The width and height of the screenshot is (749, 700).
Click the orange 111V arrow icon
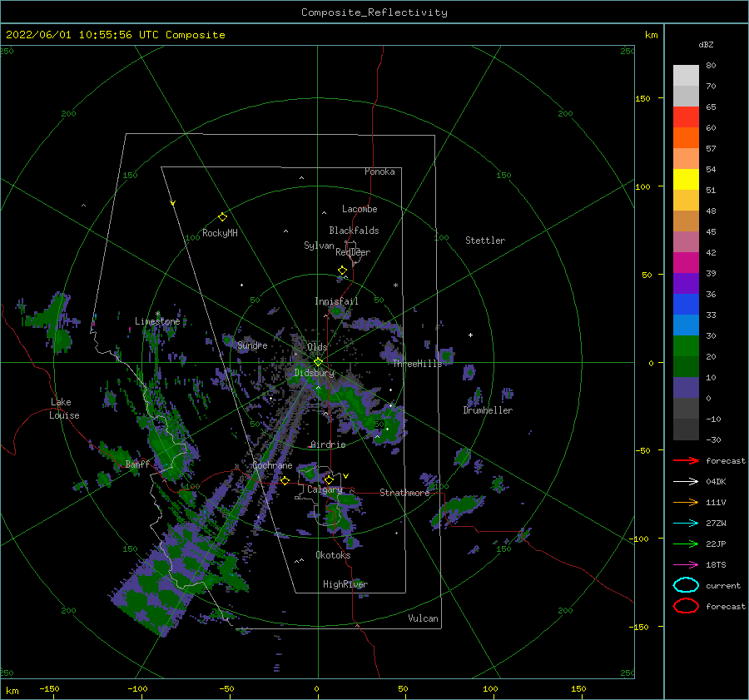686,502
